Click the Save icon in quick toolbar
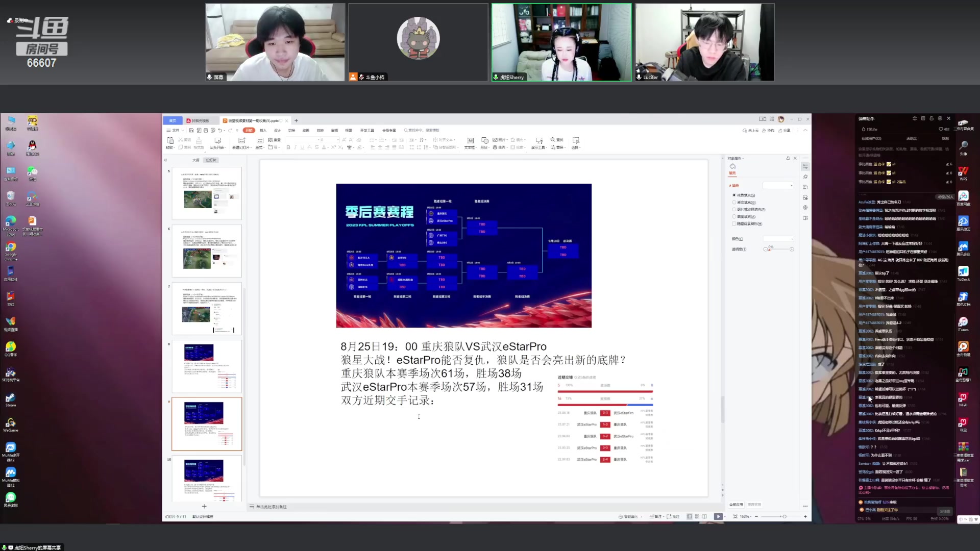Screen dimensions: 980x551 (191, 131)
